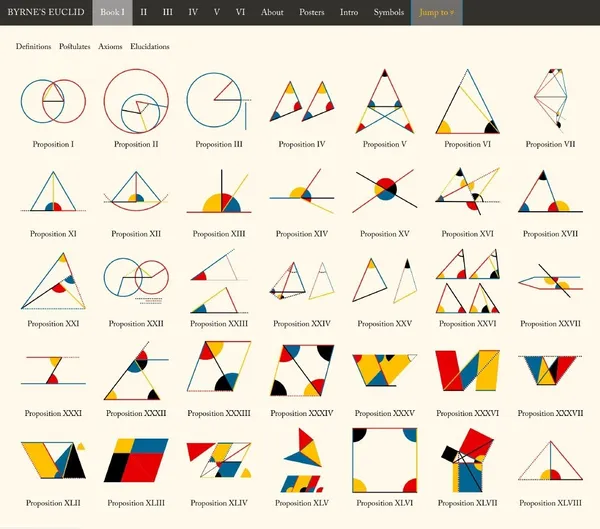
Task: Click the "Proposition XLVII" caption text
Action: [x=468, y=503]
